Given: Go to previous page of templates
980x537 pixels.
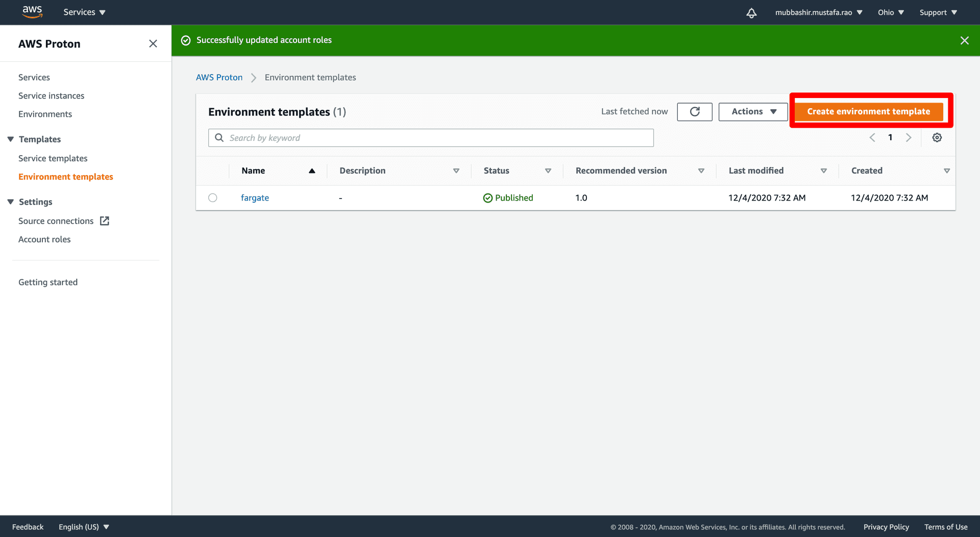Looking at the screenshot, I should [872, 138].
